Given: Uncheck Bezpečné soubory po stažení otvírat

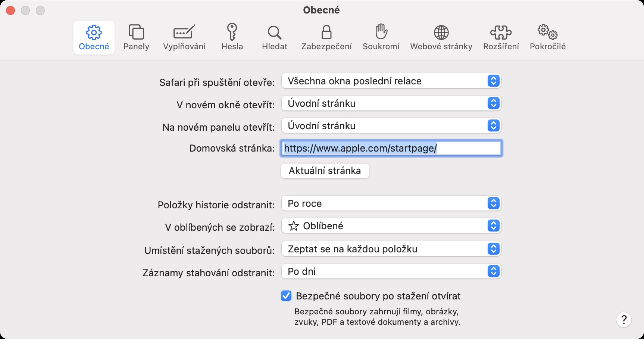Looking at the screenshot, I should [286, 296].
